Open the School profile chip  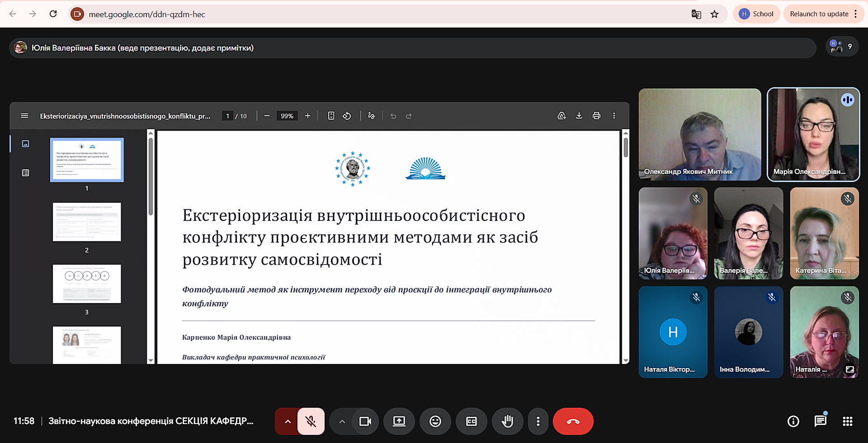[x=756, y=14]
